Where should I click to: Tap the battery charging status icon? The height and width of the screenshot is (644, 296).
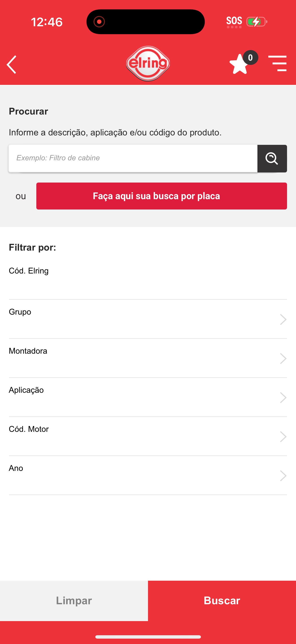pyautogui.click(x=257, y=22)
